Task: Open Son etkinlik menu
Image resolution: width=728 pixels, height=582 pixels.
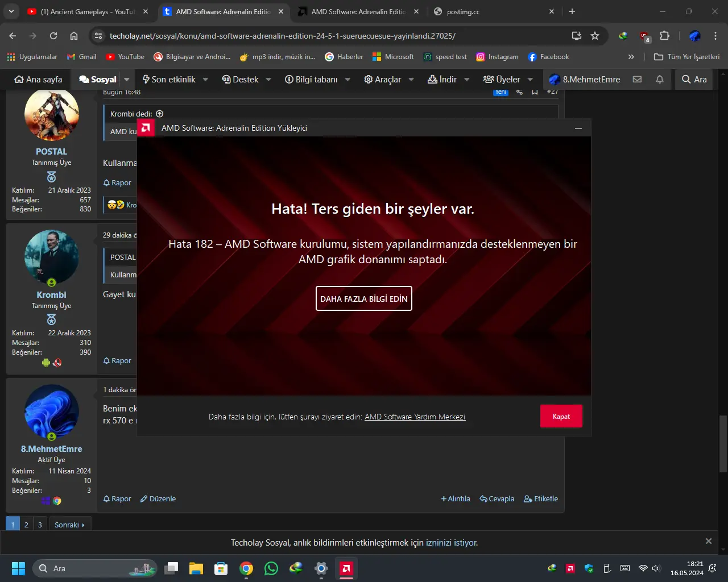Action: 168,79
